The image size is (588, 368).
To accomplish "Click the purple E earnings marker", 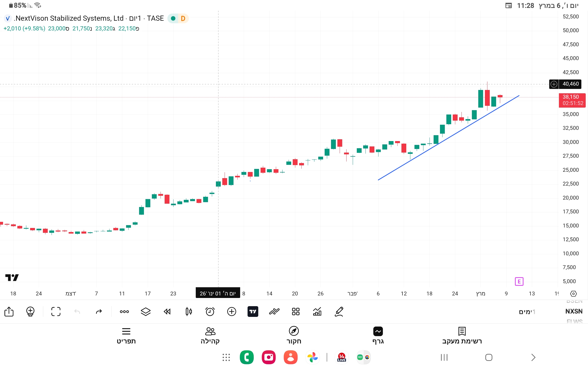I will [x=519, y=281].
